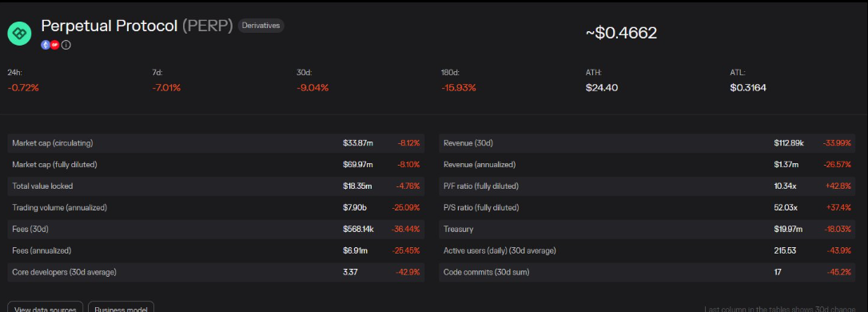868x312 pixels.
Task: Select the P/F ratio (fully diluted) row
Action: 647,186
